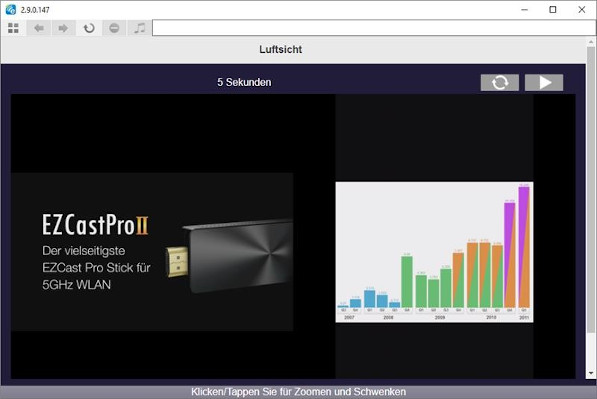Go back with the left arrow
The height and width of the screenshot is (399, 597).
coord(38,28)
